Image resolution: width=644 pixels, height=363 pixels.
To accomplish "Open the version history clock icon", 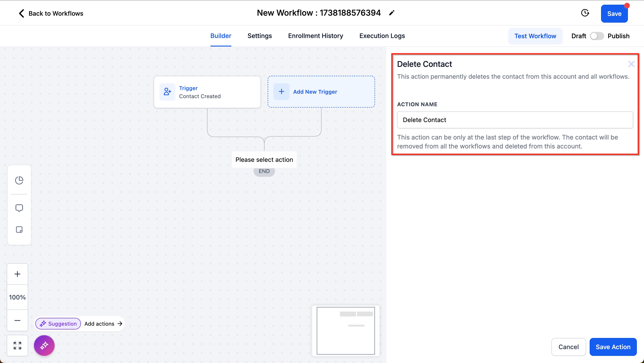I will coord(585,13).
